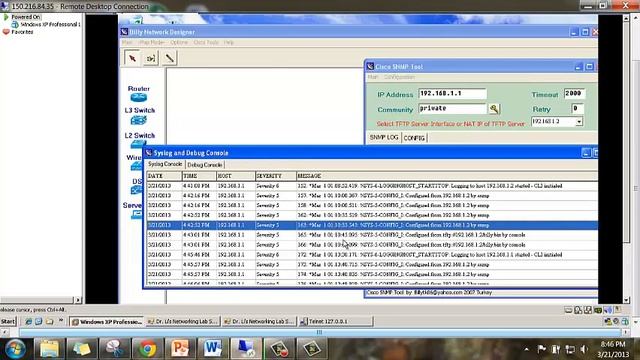Open TFTP Server interface dropdown
Screen dimensions: 640x360
(x=579, y=122)
